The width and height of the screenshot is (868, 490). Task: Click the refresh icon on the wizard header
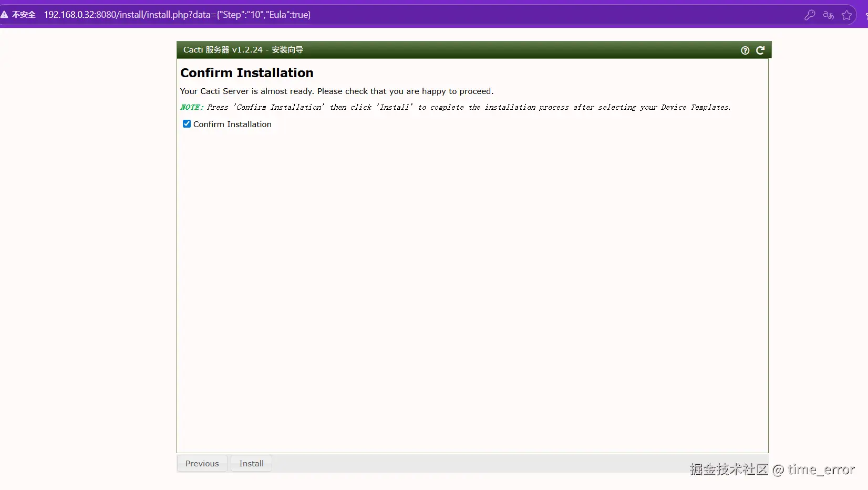point(760,50)
